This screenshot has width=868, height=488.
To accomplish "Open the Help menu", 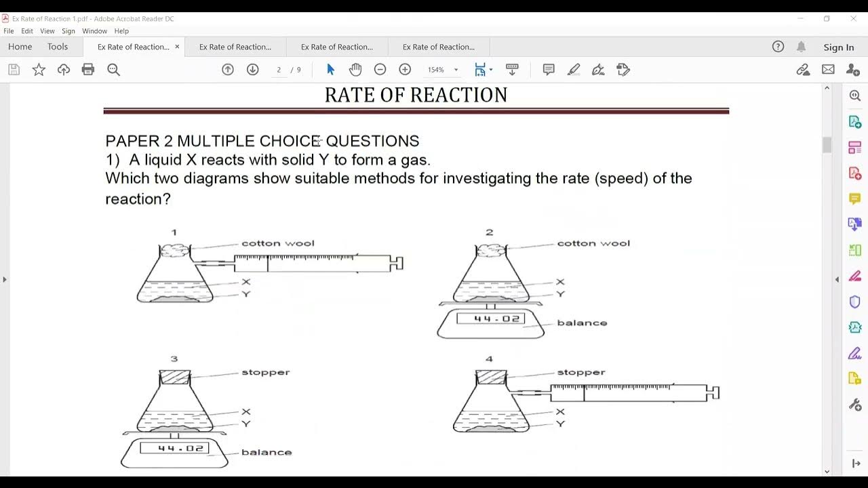I will (x=121, y=31).
